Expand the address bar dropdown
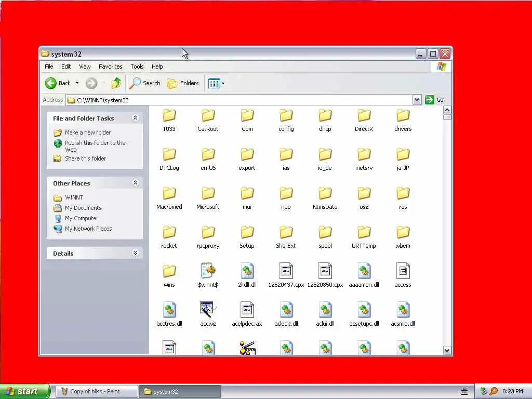The height and width of the screenshot is (399, 532). tap(417, 100)
